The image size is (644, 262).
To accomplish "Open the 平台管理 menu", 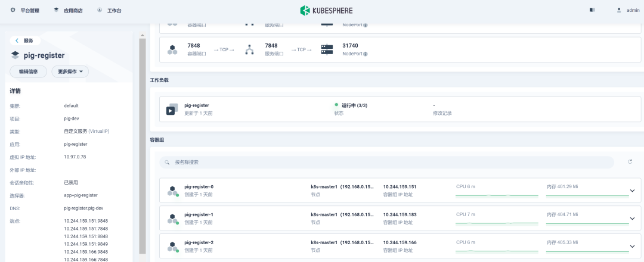I will 25,10.
